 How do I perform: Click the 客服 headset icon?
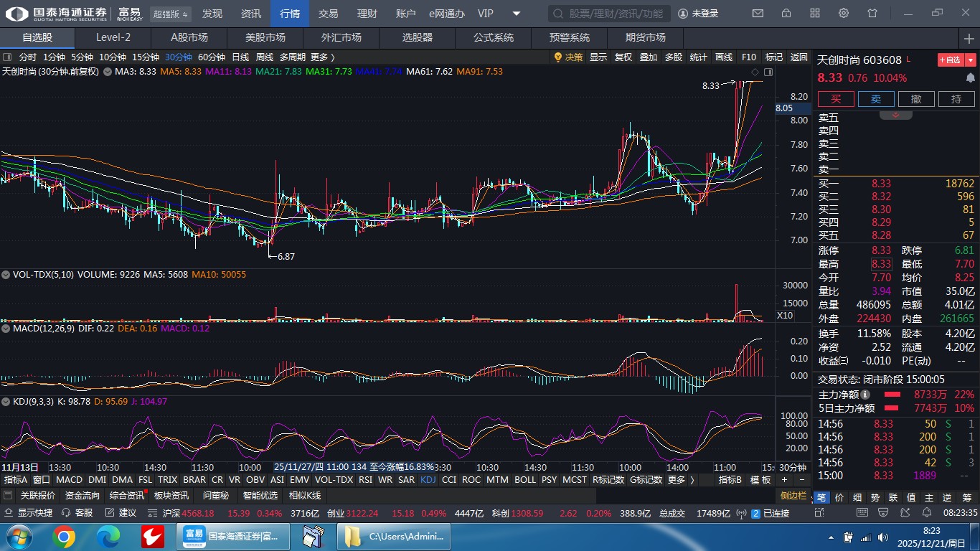pos(67,513)
